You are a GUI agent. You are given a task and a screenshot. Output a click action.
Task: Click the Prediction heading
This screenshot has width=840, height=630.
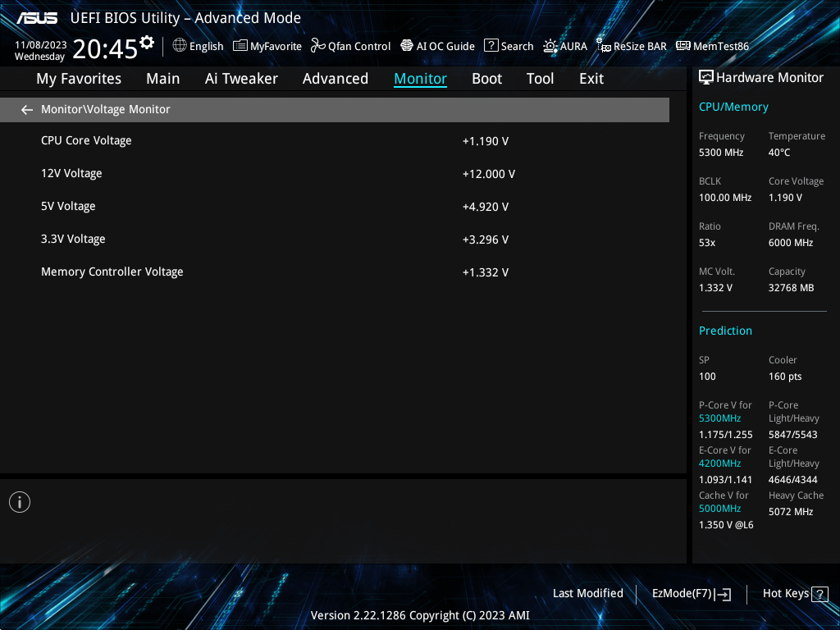(725, 331)
